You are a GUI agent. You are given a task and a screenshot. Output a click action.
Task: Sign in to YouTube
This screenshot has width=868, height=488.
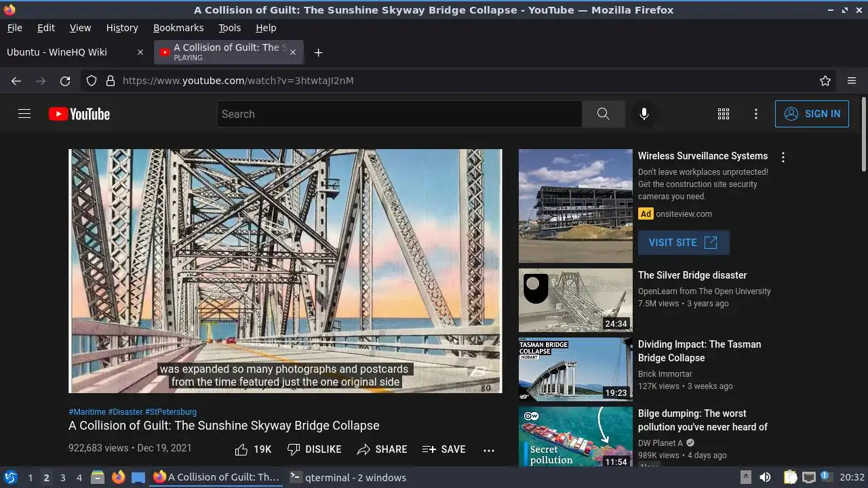(x=812, y=114)
